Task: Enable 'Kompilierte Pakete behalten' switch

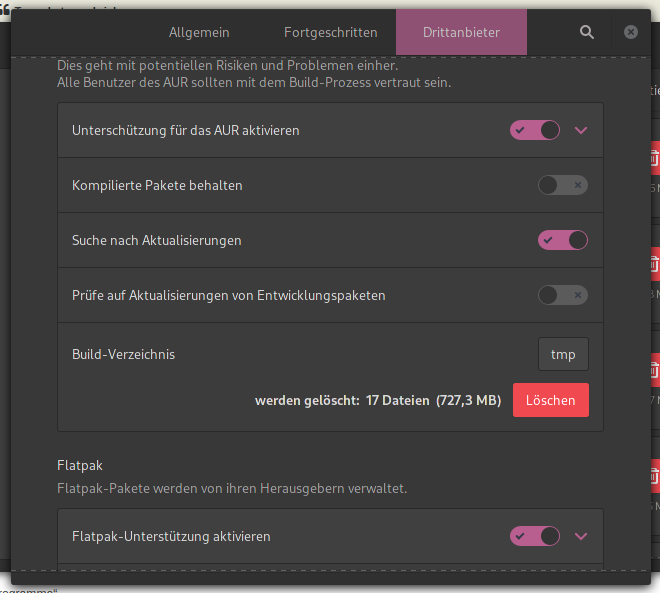Action: (562, 185)
